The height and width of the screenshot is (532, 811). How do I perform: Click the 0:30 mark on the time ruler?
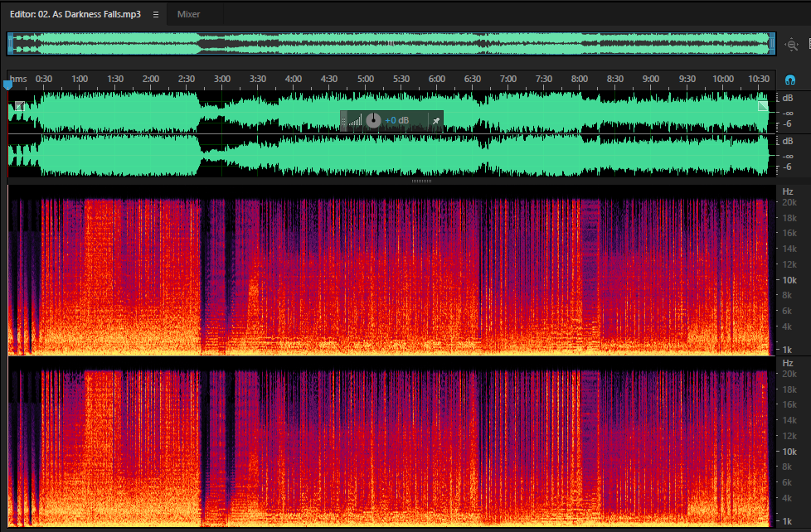point(43,79)
